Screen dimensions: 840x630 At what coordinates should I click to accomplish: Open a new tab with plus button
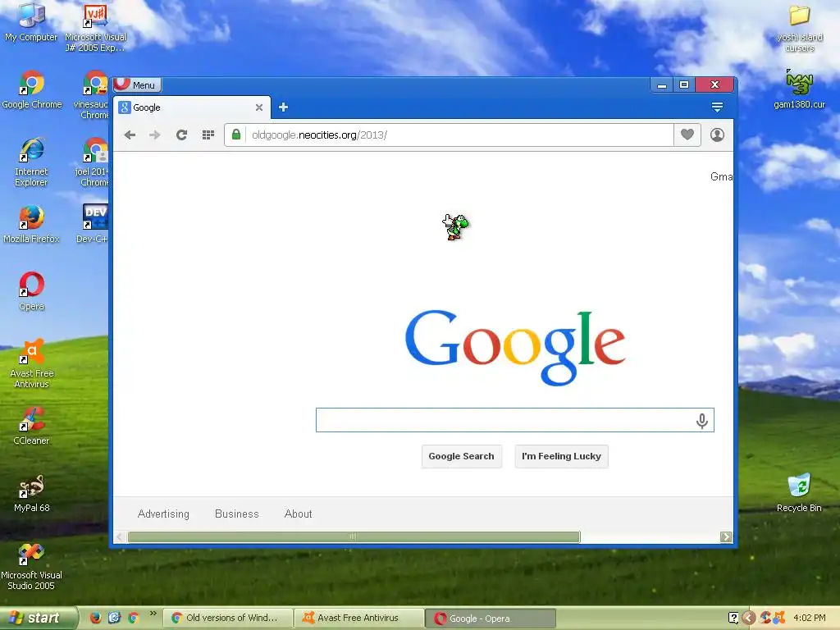pos(283,107)
